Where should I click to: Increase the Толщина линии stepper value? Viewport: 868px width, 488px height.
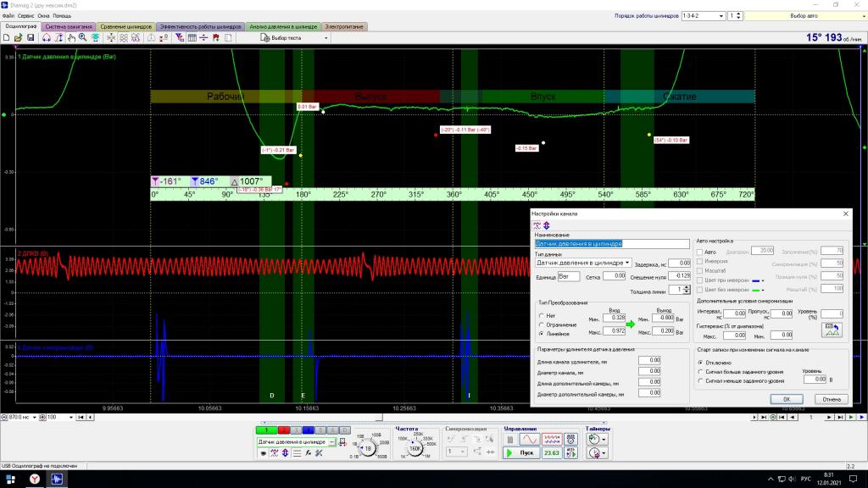[687, 287]
